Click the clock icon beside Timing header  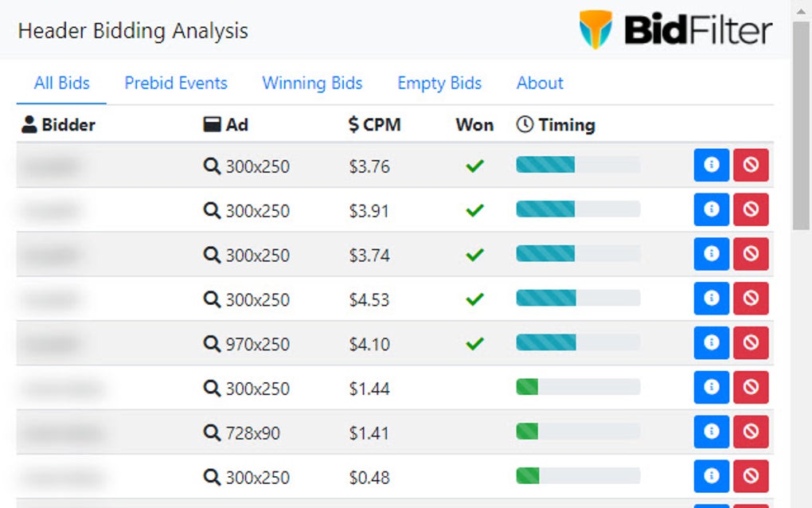point(525,124)
